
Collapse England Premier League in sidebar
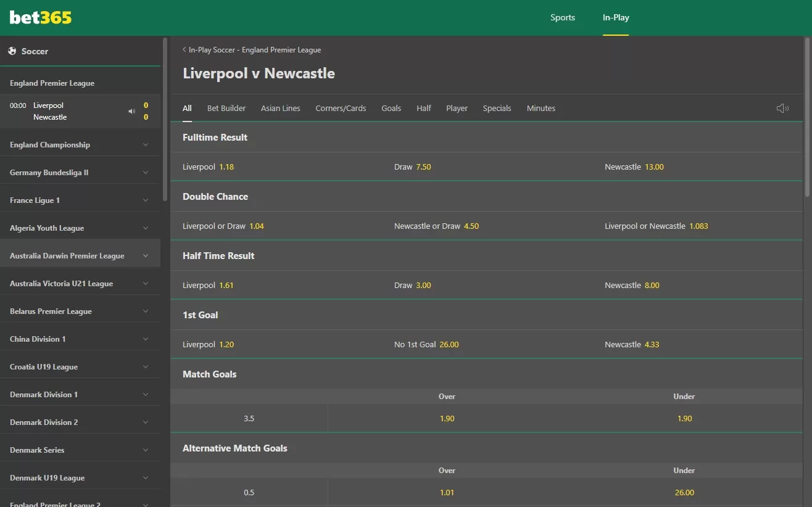pos(80,83)
